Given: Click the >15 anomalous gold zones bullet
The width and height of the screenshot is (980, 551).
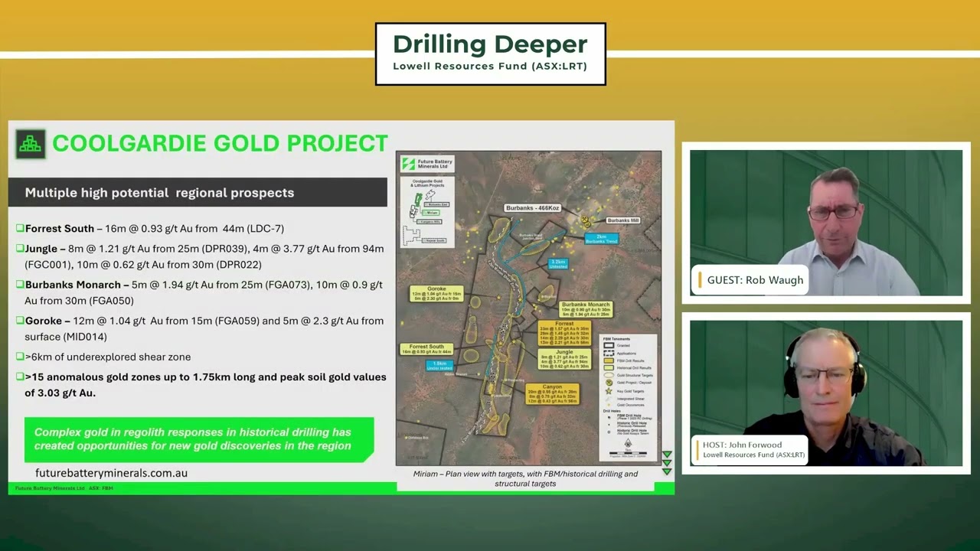Looking at the screenshot, I should pyautogui.click(x=201, y=384).
